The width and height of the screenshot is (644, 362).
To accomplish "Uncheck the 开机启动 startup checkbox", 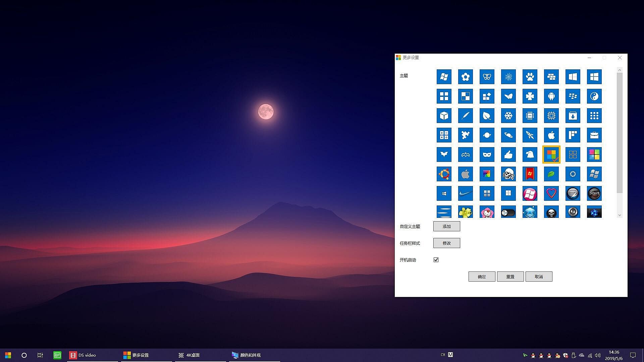I will [x=436, y=260].
